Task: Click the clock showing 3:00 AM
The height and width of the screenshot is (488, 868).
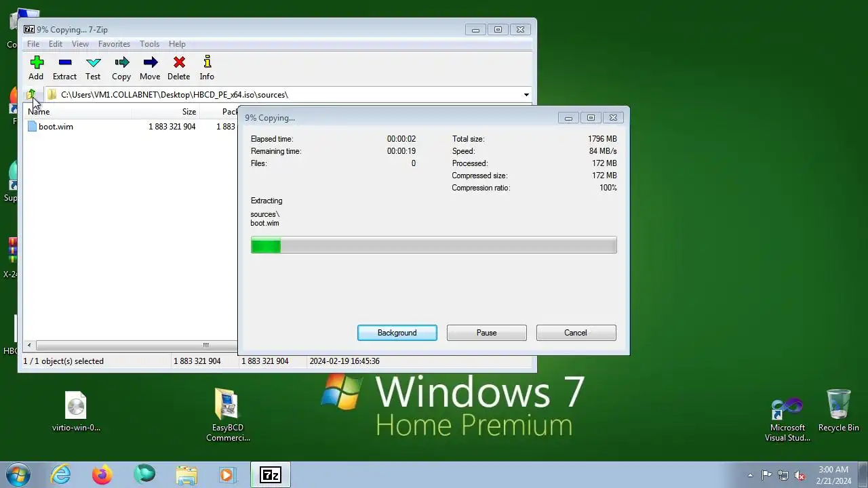Action: (833, 469)
